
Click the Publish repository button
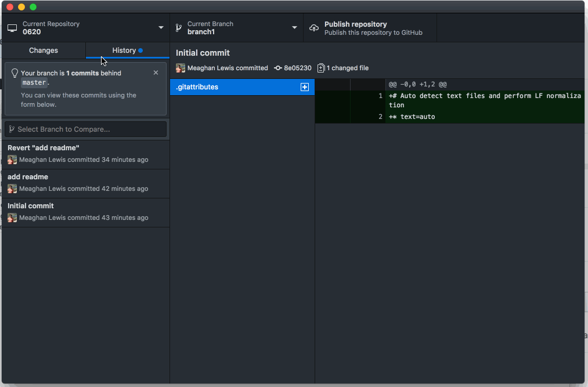(x=370, y=28)
